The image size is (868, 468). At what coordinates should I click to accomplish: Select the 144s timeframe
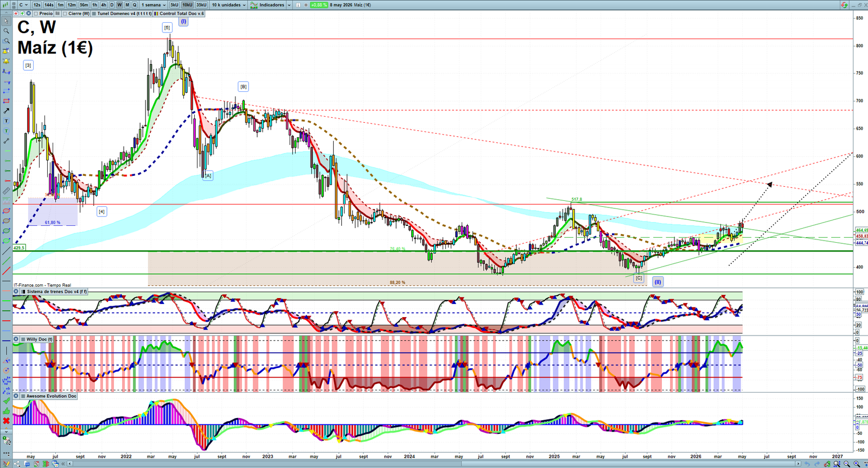point(49,5)
